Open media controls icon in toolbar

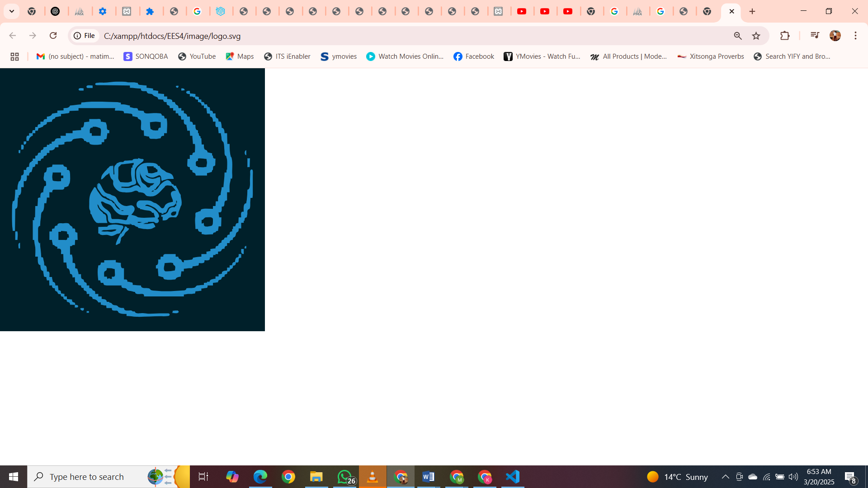tap(815, 36)
